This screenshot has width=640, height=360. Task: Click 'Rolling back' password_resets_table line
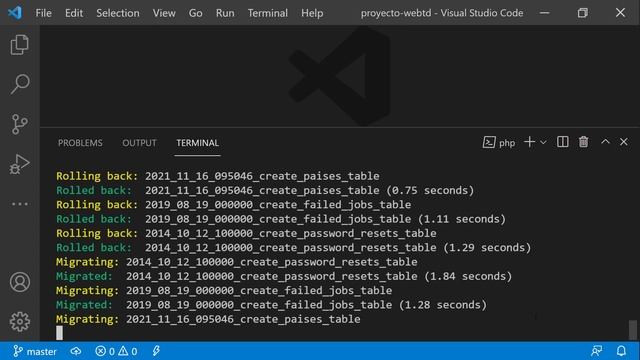246,233
